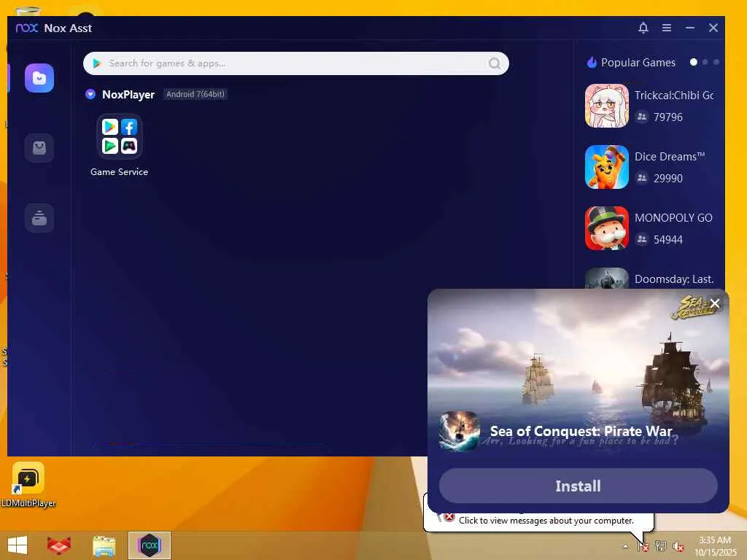Screen dimensions: 747x560
Task: Open the Game Service folder icon
Action: 119,136
